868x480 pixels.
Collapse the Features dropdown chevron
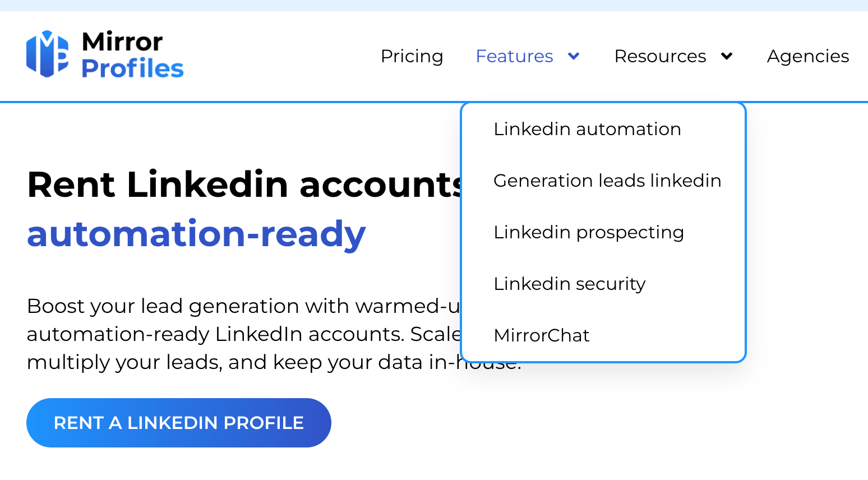tap(574, 56)
